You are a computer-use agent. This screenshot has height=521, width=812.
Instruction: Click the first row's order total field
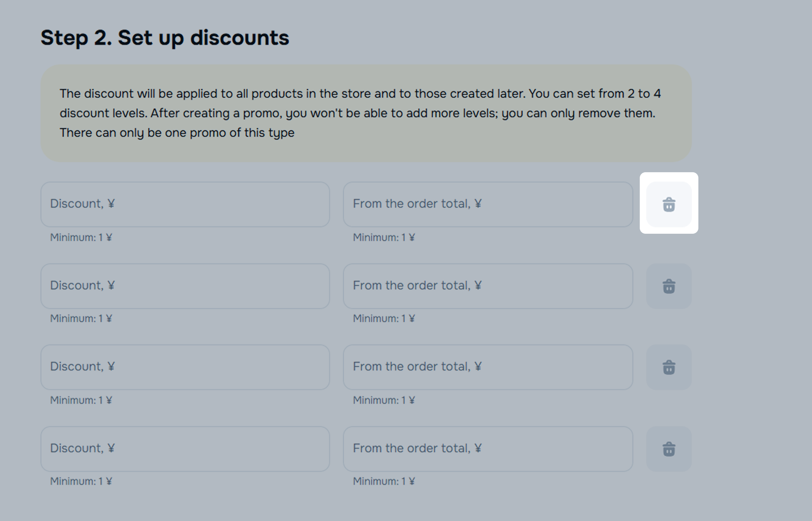pyautogui.click(x=488, y=204)
